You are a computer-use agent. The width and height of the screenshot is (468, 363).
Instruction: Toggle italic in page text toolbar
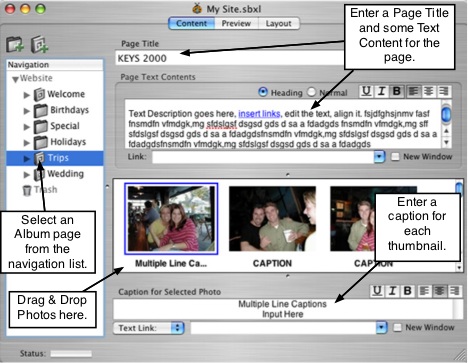point(382,91)
